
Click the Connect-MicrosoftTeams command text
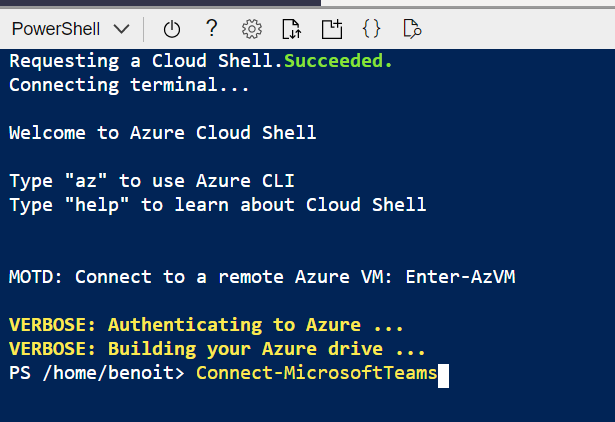pyautogui.click(x=316, y=374)
